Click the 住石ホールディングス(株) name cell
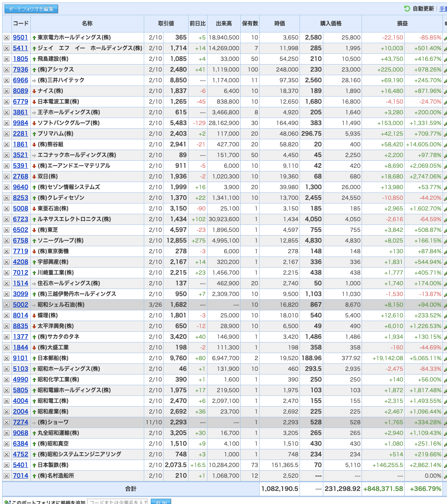 pyautogui.click(x=87, y=283)
